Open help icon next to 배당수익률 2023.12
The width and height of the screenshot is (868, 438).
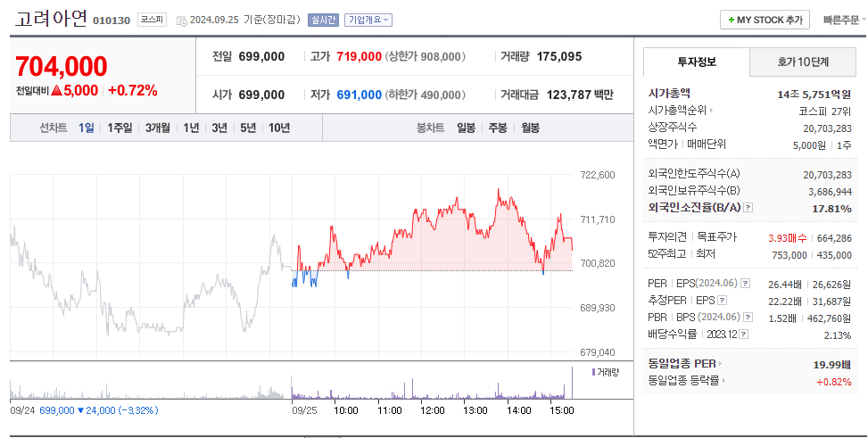[743, 335]
